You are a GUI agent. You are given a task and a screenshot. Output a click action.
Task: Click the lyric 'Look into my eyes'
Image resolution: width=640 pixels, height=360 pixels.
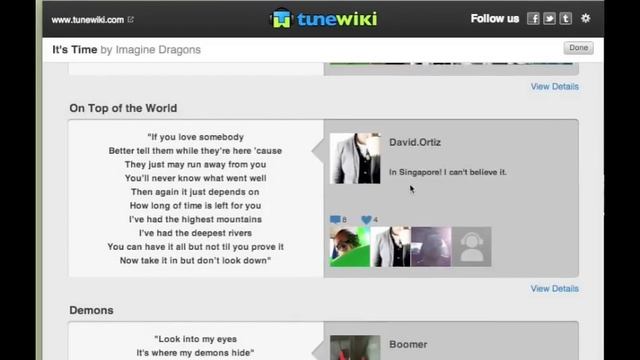tap(196, 339)
